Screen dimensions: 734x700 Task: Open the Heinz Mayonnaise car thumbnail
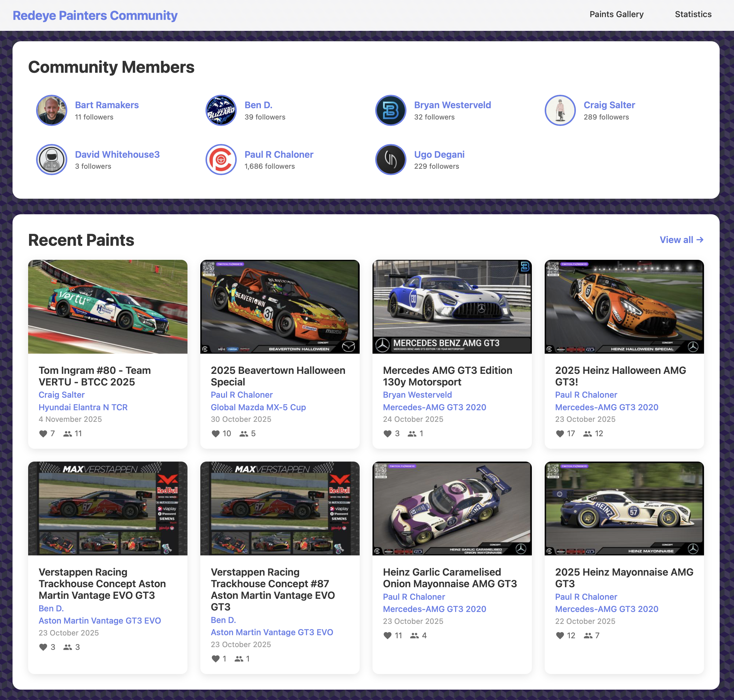(x=624, y=509)
